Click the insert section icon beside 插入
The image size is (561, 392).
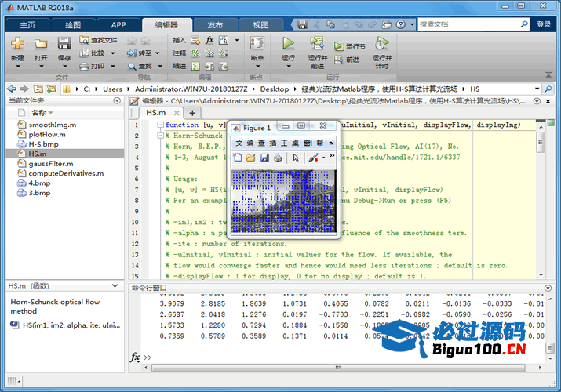[195, 40]
